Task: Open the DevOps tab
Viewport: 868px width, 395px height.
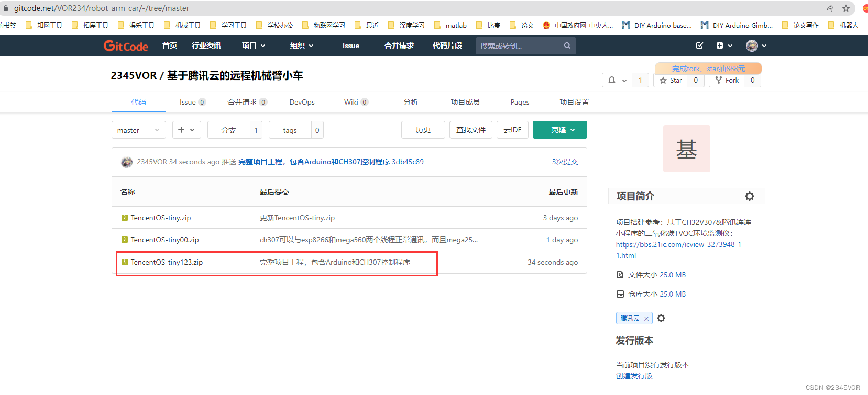Action: tap(302, 102)
